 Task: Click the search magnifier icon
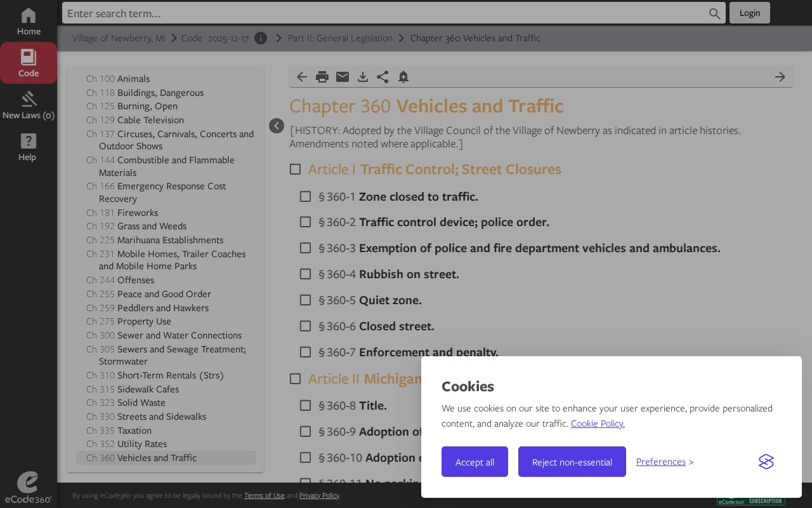click(x=714, y=13)
